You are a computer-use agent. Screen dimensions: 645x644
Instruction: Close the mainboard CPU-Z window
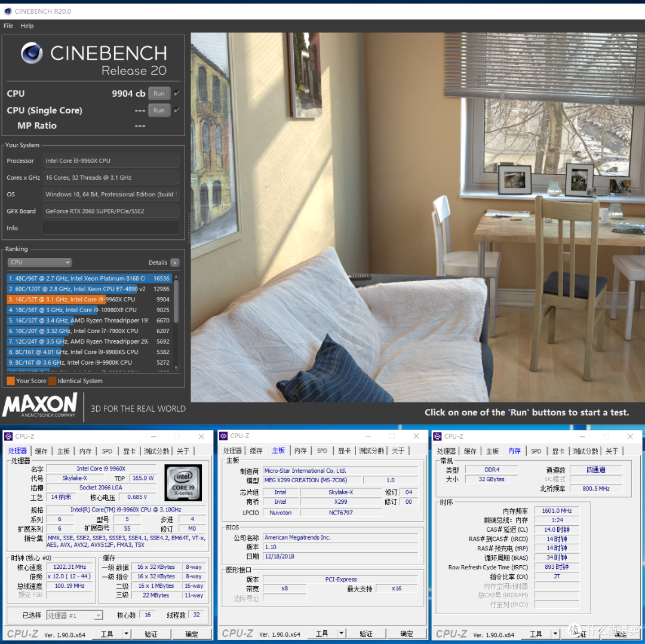[416, 436]
